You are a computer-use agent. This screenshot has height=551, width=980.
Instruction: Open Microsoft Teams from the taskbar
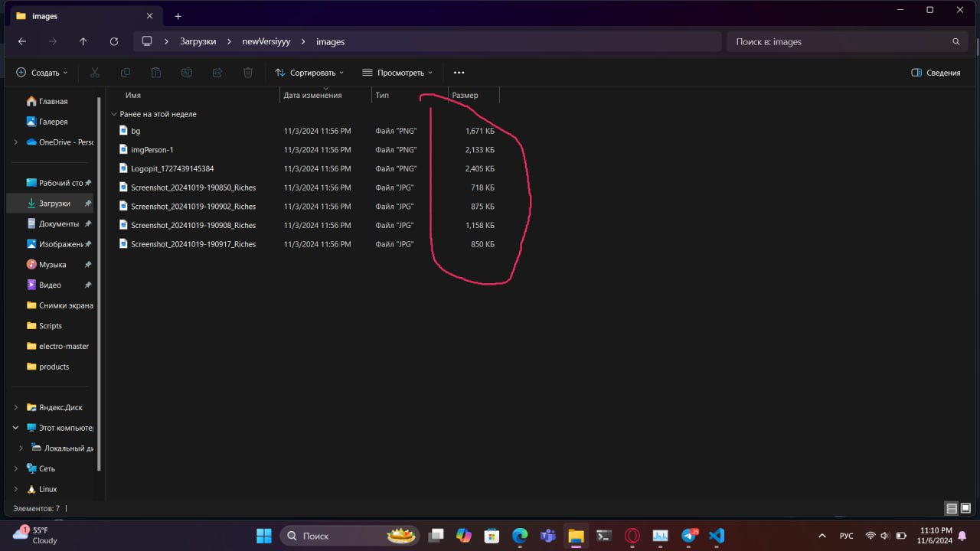[x=548, y=536]
